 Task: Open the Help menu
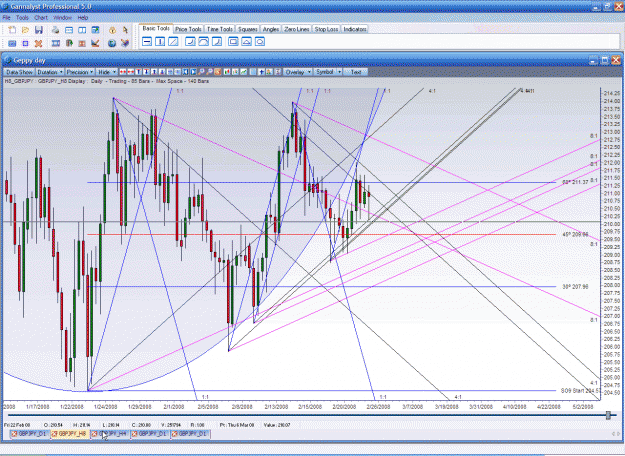[x=83, y=18]
